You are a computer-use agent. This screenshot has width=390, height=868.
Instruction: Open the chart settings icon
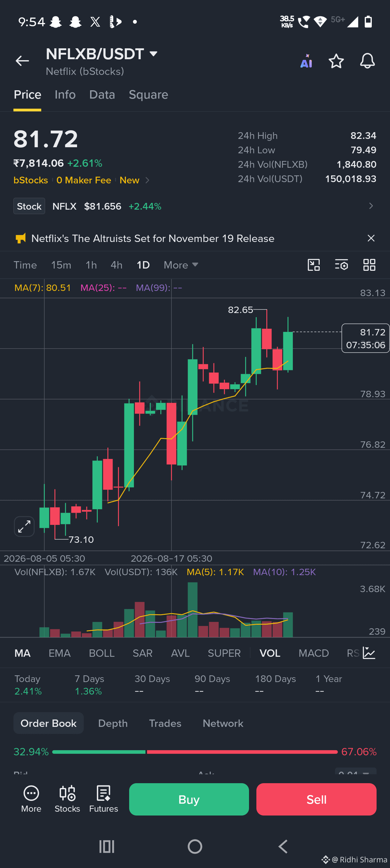[341, 265]
